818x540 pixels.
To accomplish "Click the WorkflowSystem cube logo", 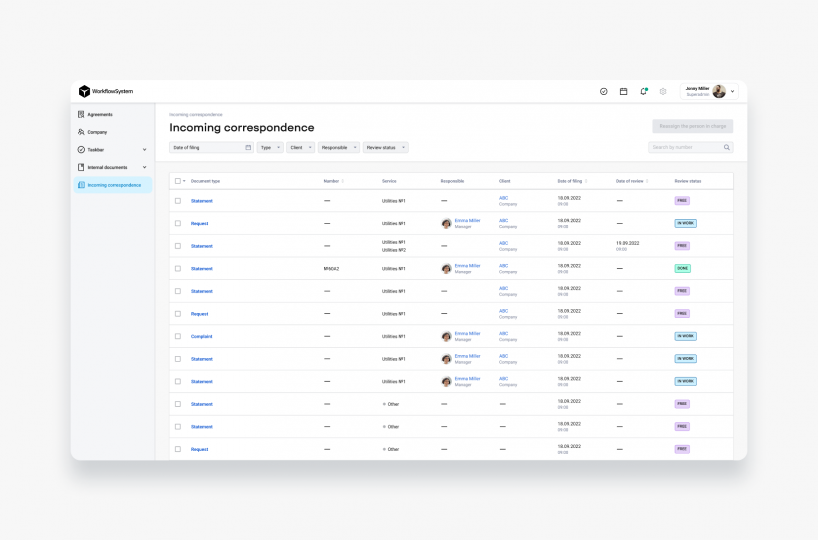I will (x=84, y=91).
